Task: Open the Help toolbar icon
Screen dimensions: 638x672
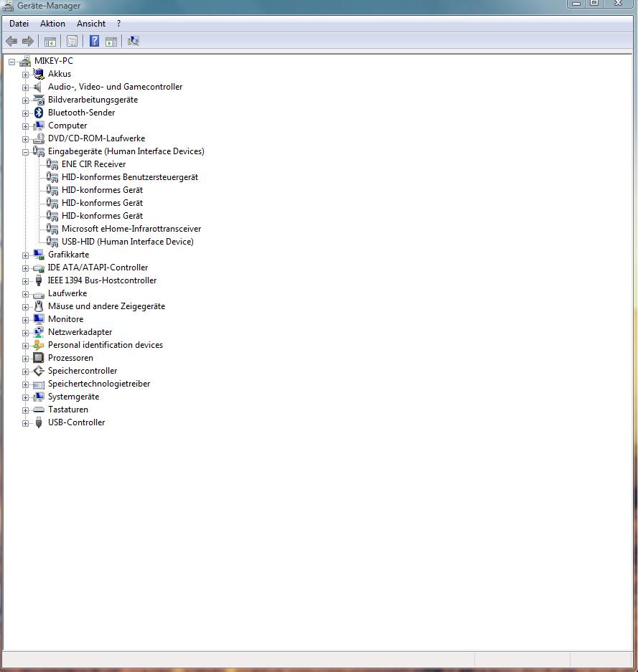Action: click(x=94, y=41)
